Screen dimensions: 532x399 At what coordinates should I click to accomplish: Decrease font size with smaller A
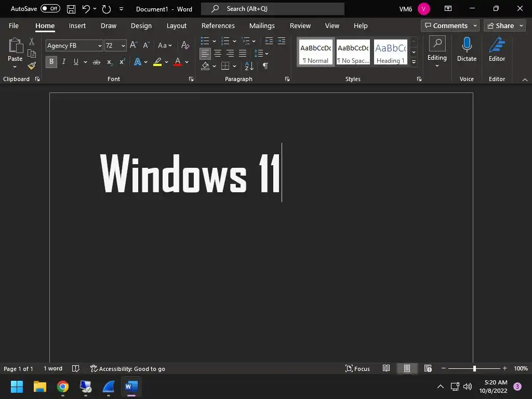point(146,45)
